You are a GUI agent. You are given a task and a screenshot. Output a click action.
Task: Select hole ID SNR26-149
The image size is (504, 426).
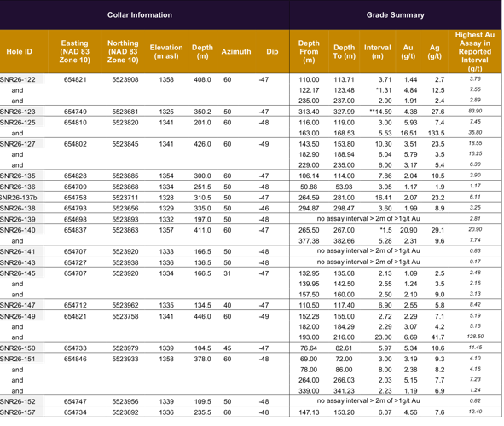tap(18, 317)
